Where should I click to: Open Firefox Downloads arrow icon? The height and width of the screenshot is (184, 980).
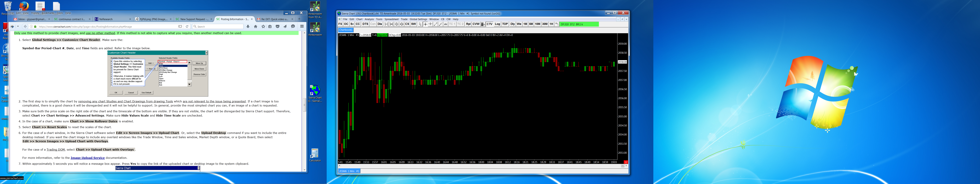point(248,26)
